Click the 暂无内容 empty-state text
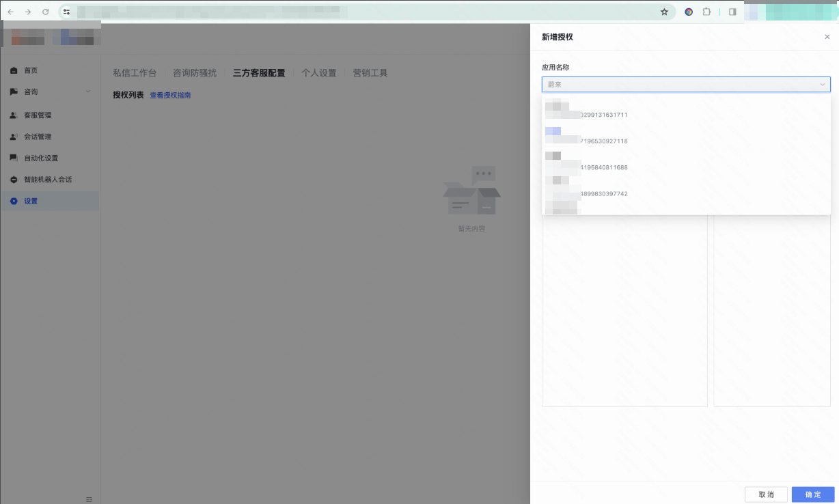Screen dimensions: 839x504 point(471,229)
